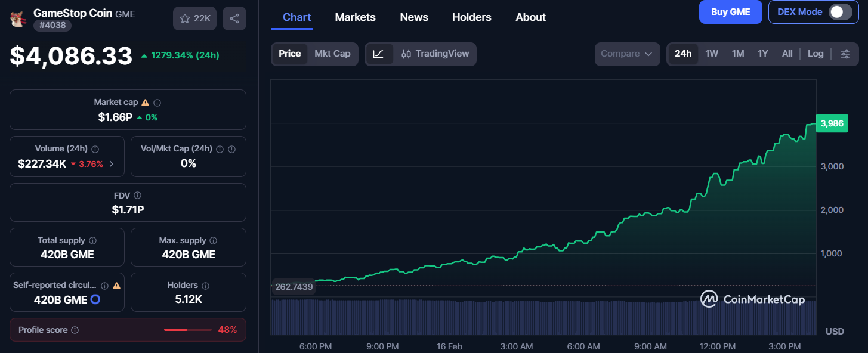
Task: Click the $227.34K volume value
Action: click(42, 163)
